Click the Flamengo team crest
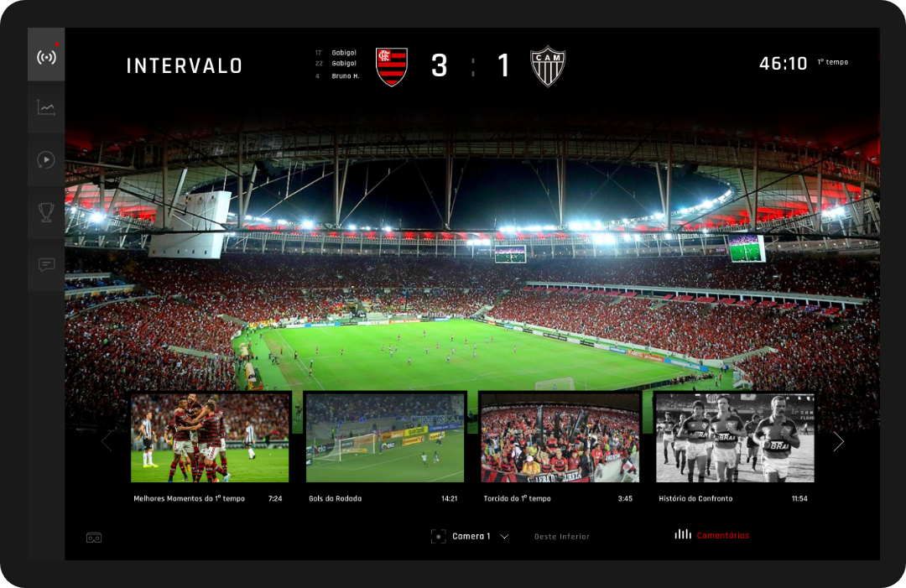The width and height of the screenshot is (906, 588). pos(392,66)
